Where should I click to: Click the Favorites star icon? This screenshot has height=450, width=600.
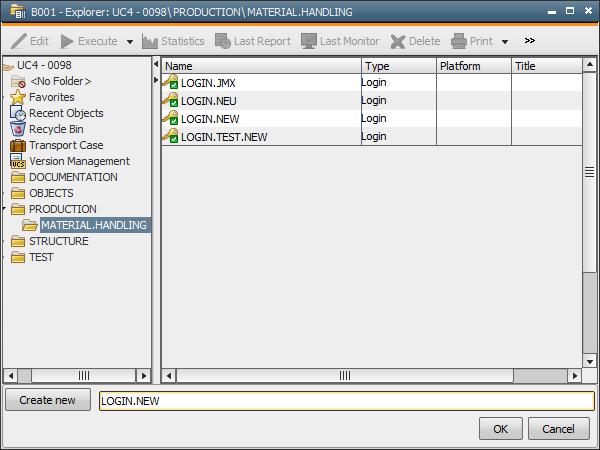click(x=18, y=97)
